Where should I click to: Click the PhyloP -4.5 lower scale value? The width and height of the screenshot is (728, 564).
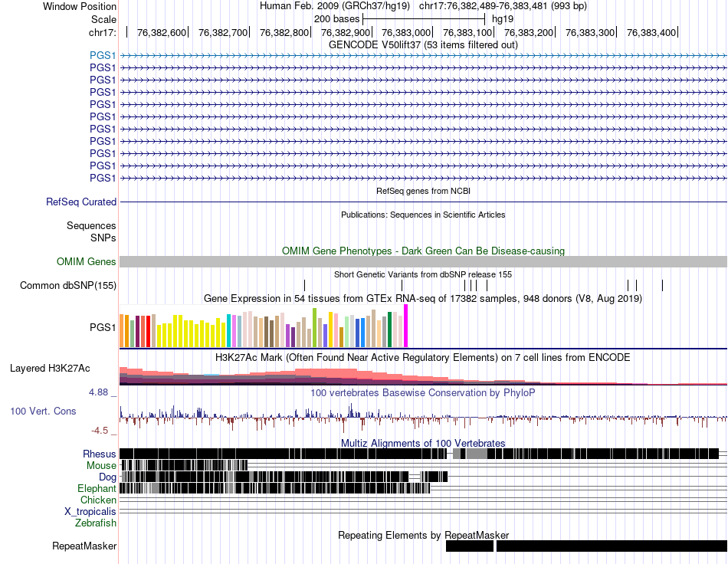coord(100,431)
